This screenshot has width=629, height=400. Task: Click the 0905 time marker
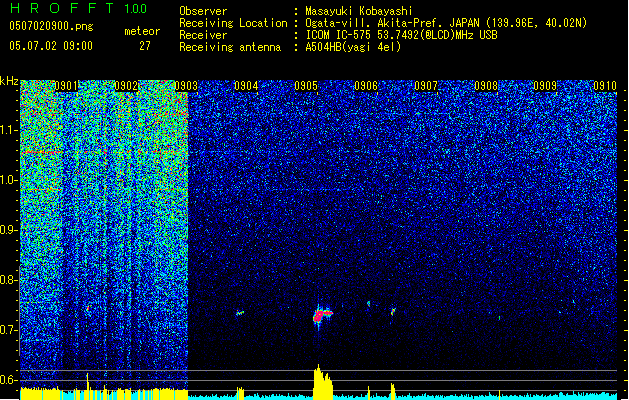click(x=306, y=86)
